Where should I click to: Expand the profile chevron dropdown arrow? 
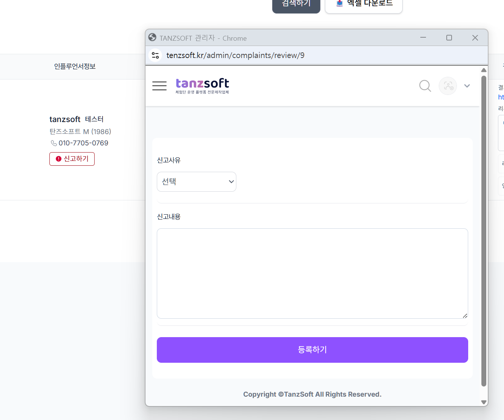467,86
